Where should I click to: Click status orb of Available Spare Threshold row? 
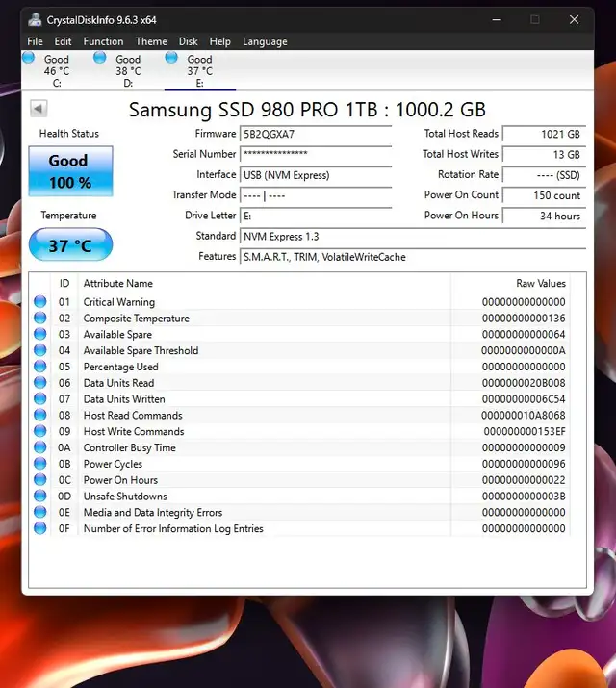coord(39,350)
